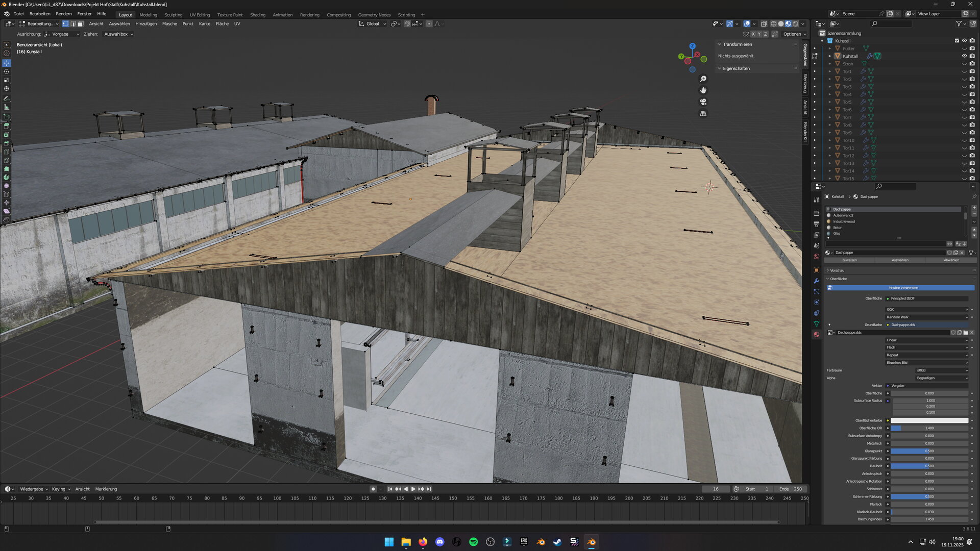Open Modifier wrench properties tab
Image resolution: width=980 pixels, height=551 pixels.
click(816, 281)
